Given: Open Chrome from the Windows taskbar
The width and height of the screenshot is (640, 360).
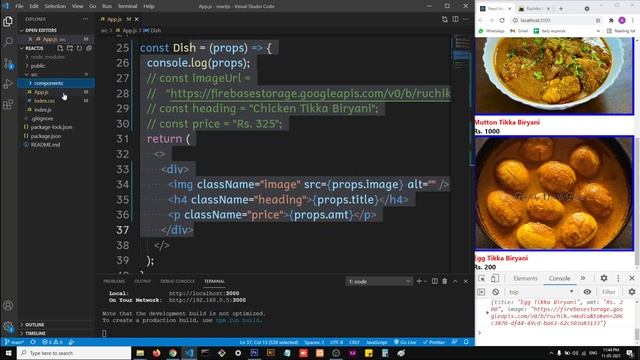Looking at the screenshot, I should [x=173, y=353].
